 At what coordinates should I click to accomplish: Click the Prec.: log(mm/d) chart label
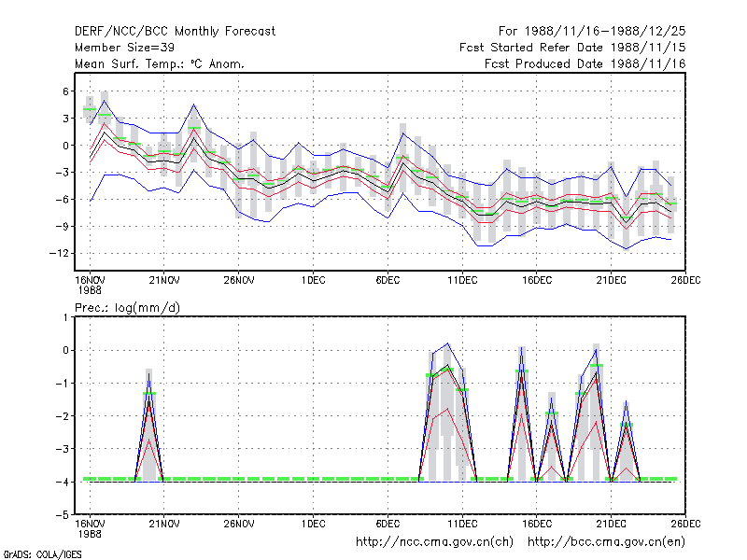[x=127, y=308]
